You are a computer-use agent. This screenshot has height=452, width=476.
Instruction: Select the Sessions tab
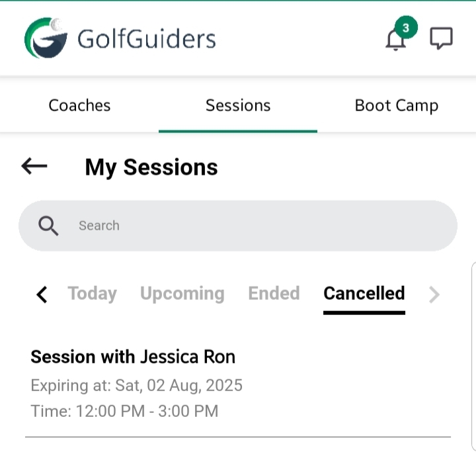[238, 105]
